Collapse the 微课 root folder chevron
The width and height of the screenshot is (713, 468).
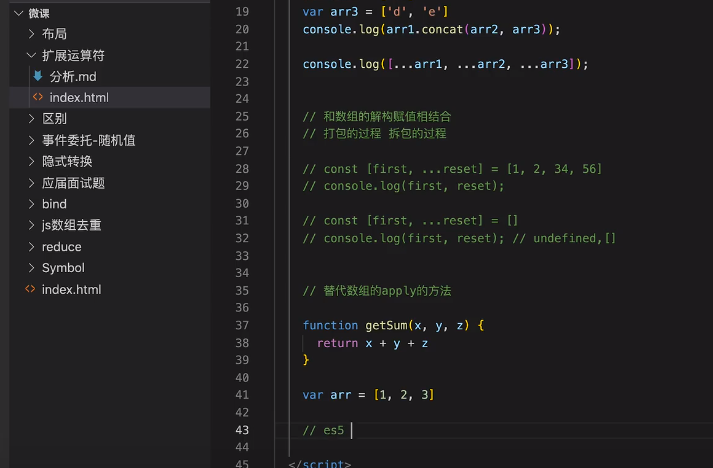click(x=19, y=13)
